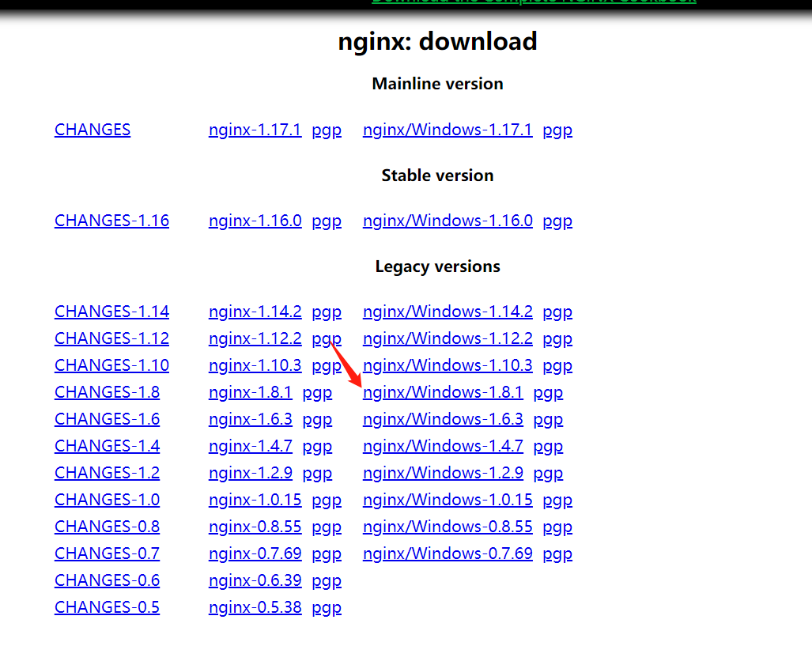Image resolution: width=812 pixels, height=646 pixels.
Task: Open the CHANGES-1.16 changelog link
Action: [x=111, y=221]
